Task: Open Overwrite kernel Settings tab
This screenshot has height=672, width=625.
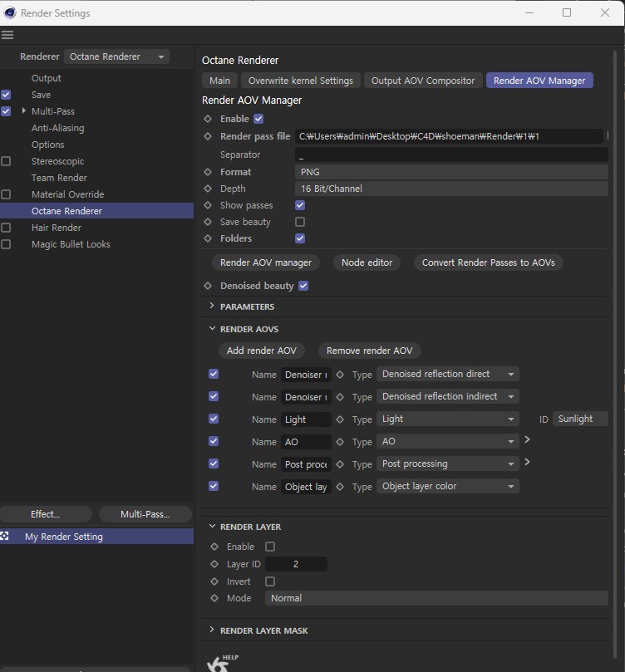Action: [301, 81]
